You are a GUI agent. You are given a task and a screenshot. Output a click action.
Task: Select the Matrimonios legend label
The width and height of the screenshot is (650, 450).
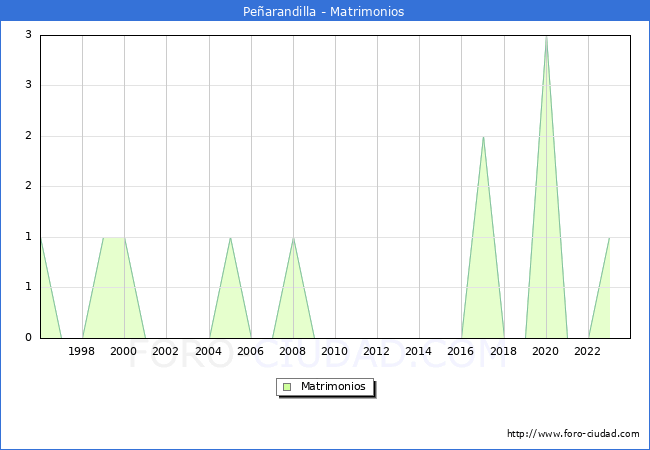[x=334, y=386]
